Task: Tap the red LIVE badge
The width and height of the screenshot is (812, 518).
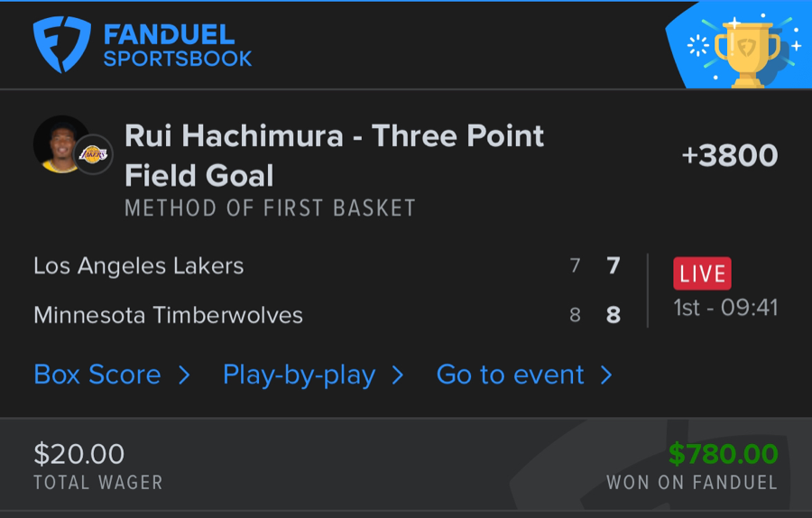Action: [x=702, y=273]
